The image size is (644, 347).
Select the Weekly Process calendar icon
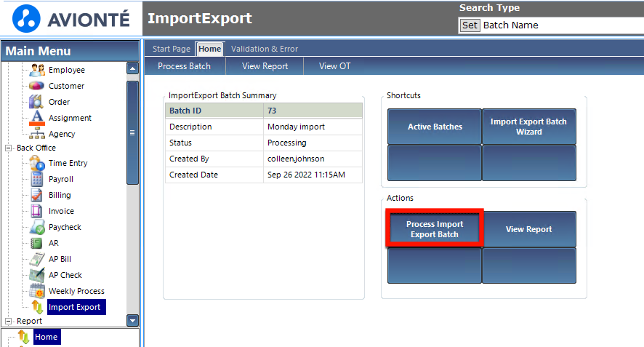pyautogui.click(x=37, y=291)
